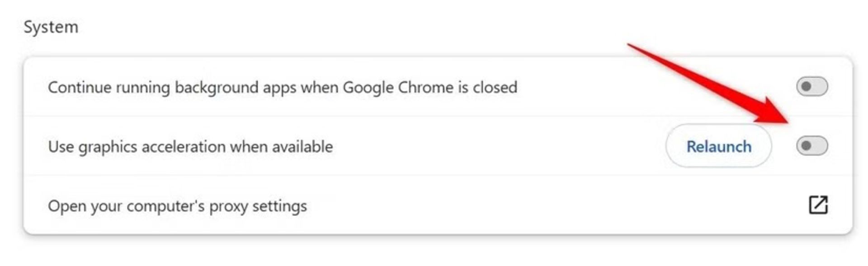The height and width of the screenshot is (266, 868).
Task: Click the tail of the red arrow
Action: 630,45
